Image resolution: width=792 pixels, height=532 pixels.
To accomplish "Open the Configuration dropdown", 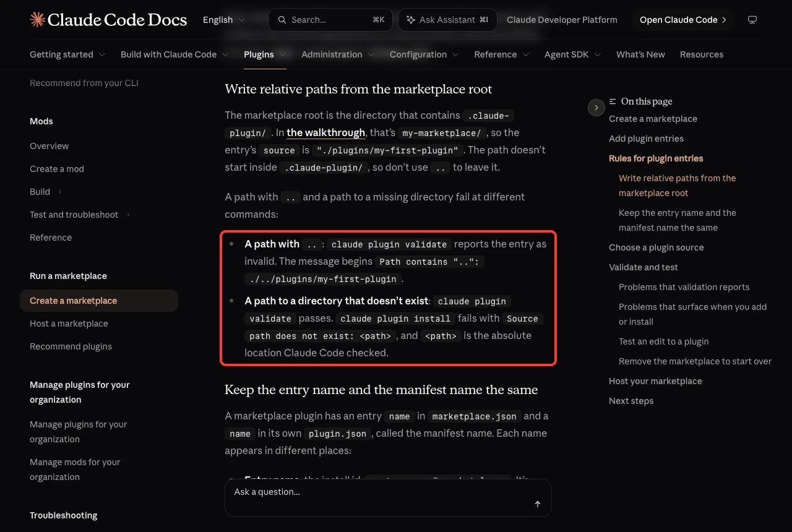I will point(424,54).
